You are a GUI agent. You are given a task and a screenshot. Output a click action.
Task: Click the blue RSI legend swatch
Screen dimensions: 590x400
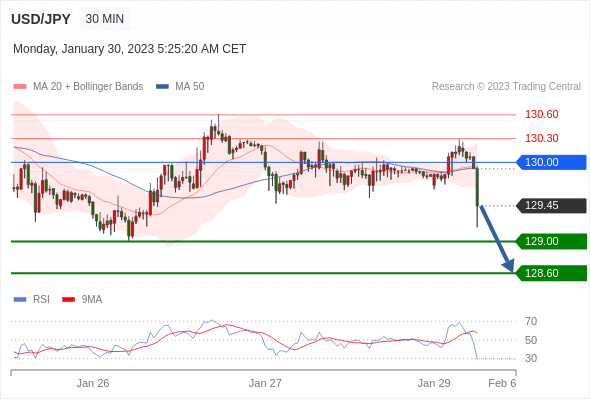(20, 300)
